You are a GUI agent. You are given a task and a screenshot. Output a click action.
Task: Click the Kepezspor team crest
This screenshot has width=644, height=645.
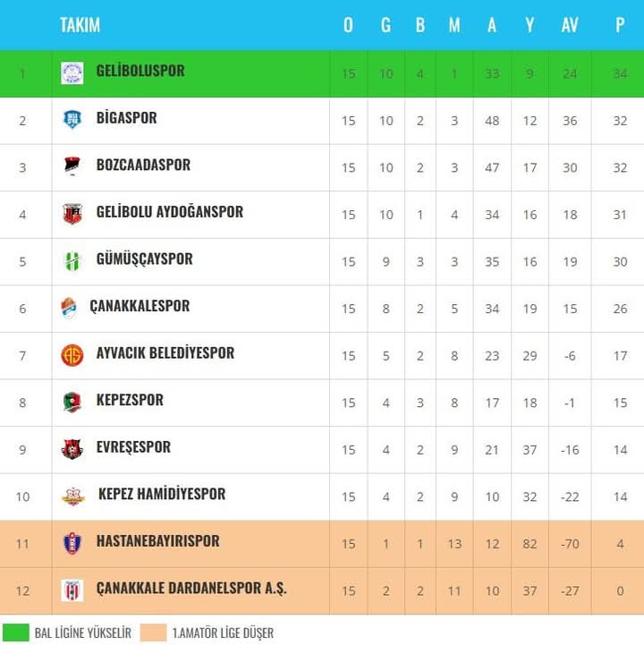pos(72,402)
